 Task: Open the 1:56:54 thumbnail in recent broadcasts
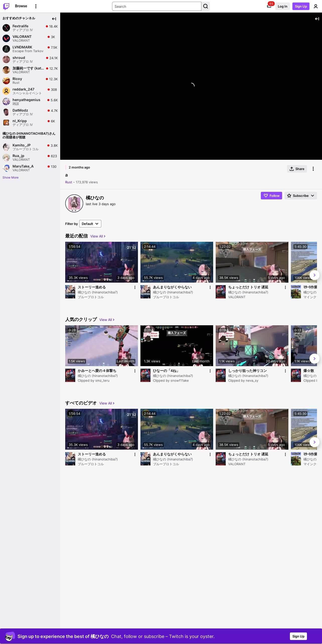pos(102,262)
